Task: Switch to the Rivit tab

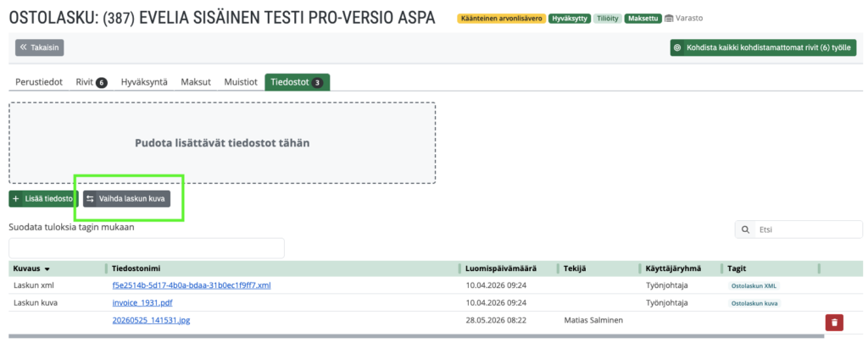Action: tap(92, 82)
